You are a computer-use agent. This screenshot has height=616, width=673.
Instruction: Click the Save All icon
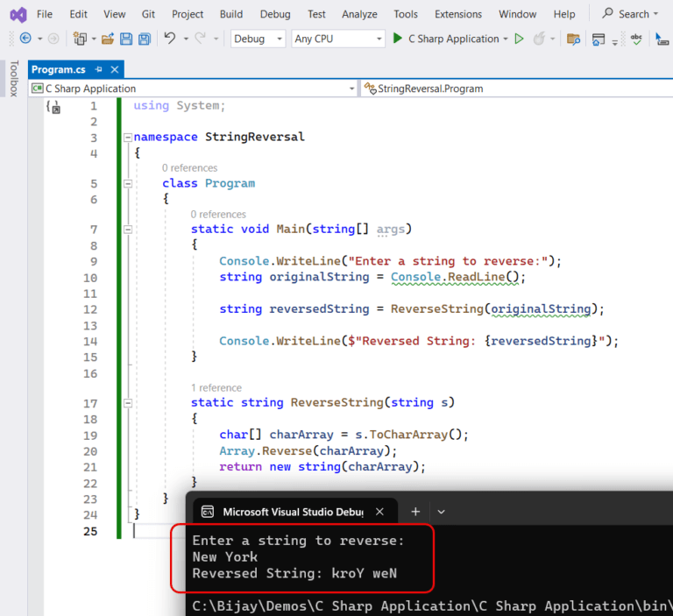[x=145, y=39]
